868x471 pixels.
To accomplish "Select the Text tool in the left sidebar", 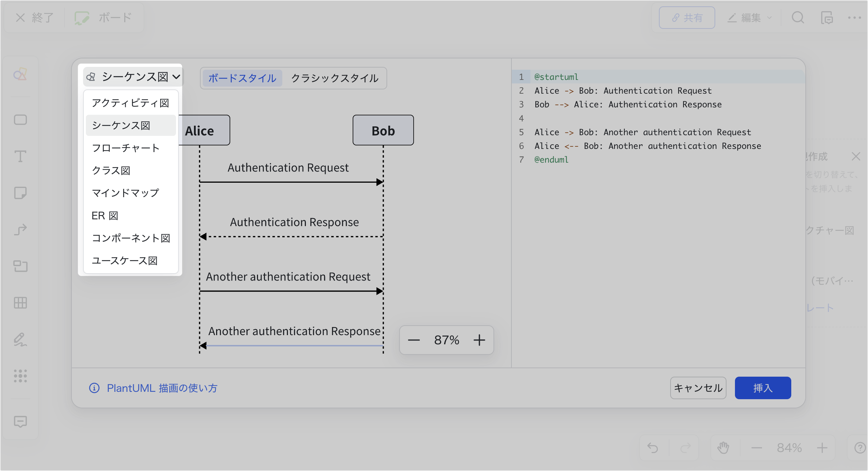I will click(x=20, y=157).
